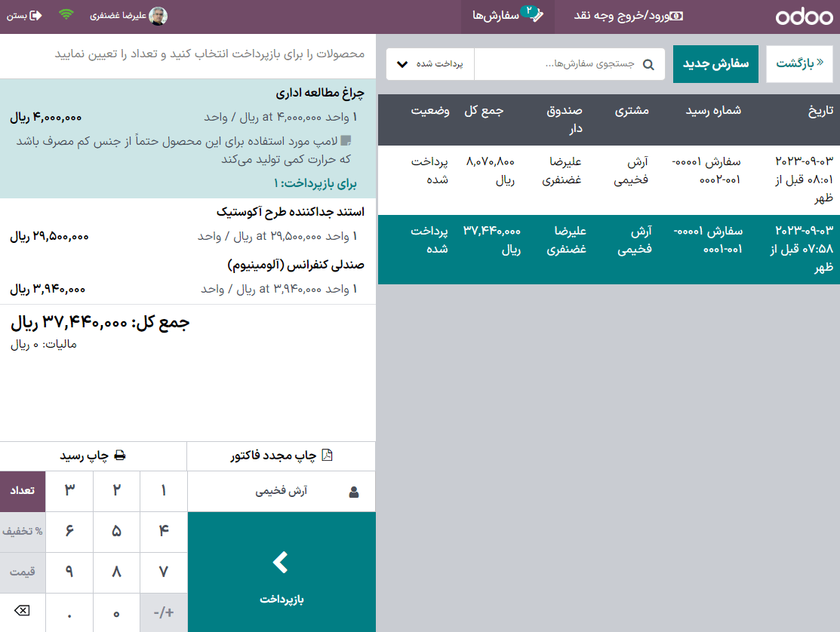This screenshot has width=840, height=632.
Task: Activate the تعداد quantity mode
Action: tap(23, 491)
